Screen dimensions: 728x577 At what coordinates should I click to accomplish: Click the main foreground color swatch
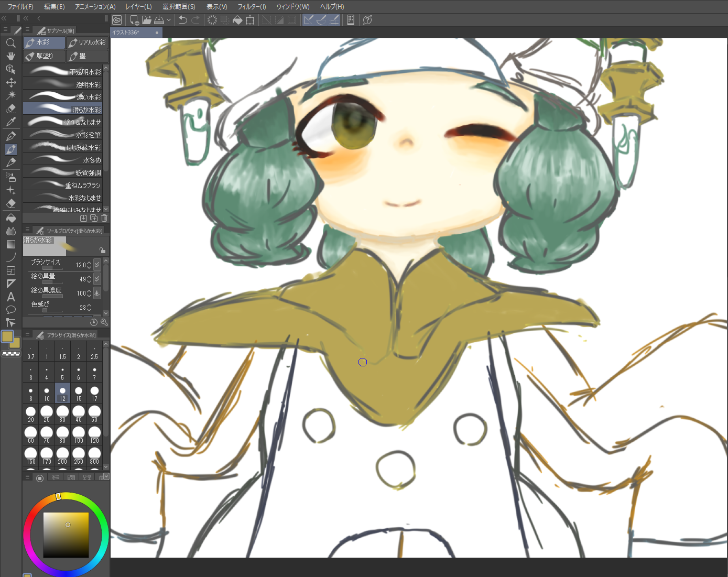pos(7,336)
